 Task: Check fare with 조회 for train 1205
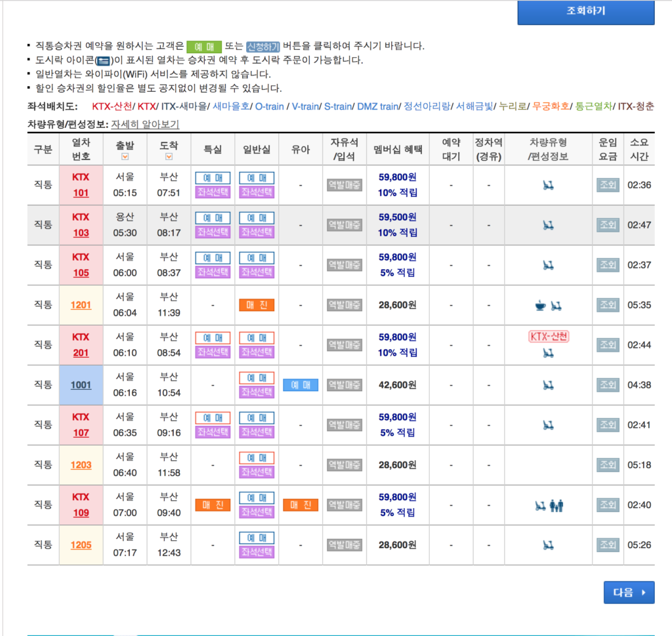point(608,545)
